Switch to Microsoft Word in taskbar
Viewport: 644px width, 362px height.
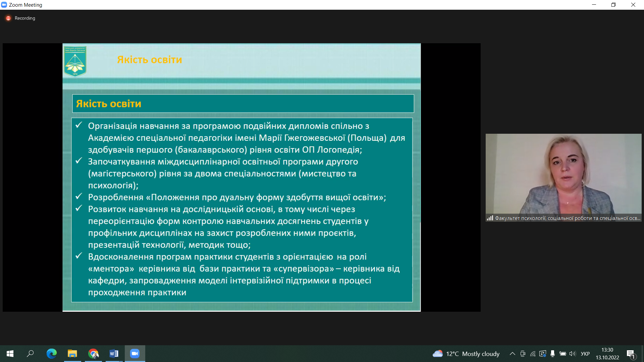[114, 354]
